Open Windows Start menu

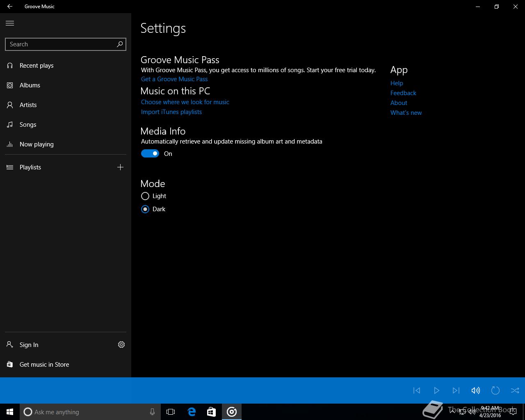point(10,412)
